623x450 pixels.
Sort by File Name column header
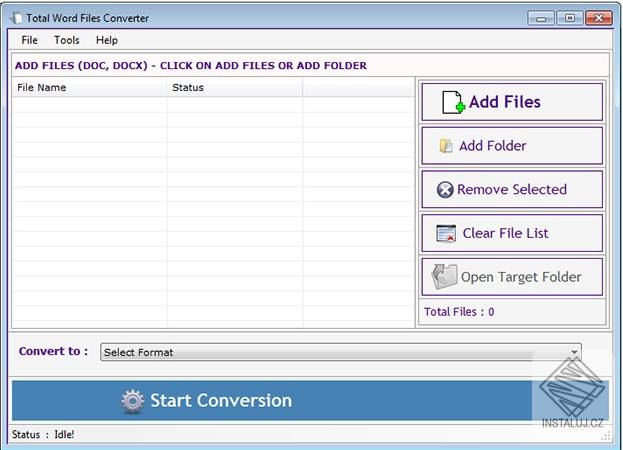click(89, 87)
